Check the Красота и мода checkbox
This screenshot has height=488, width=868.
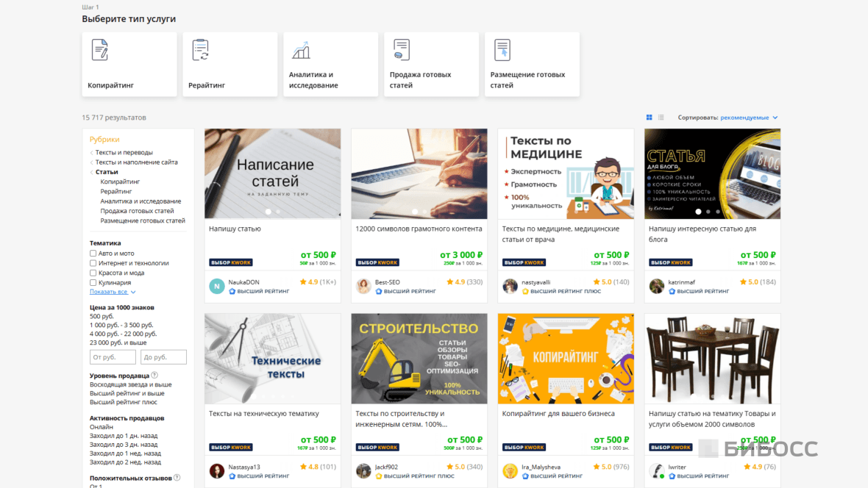[93, 273]
